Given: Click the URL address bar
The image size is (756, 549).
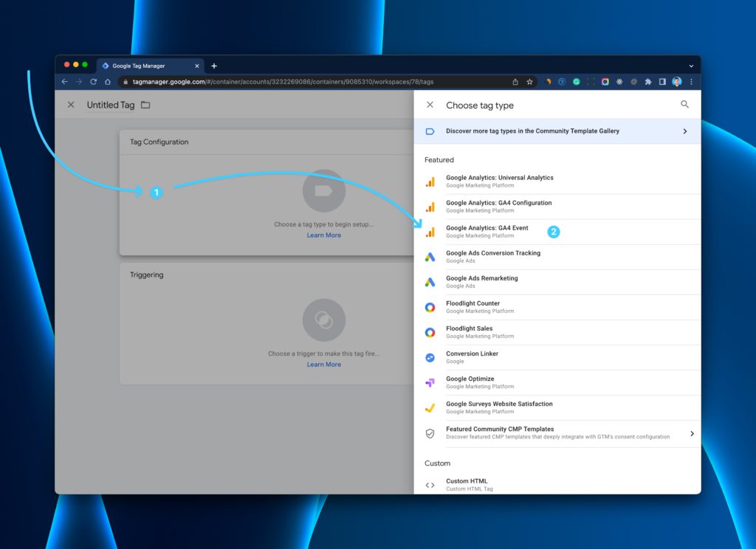Looking at the screenshot, I should click(x=313, y=82).
